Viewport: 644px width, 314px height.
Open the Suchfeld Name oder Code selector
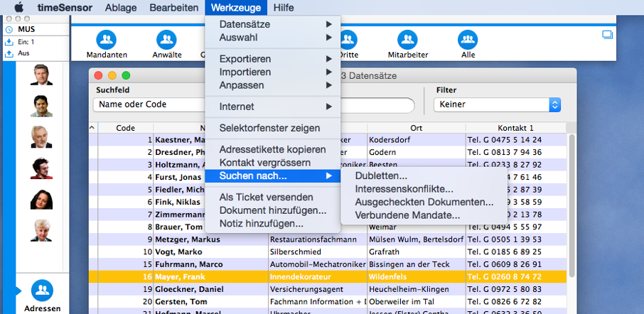tap(149, 104)
